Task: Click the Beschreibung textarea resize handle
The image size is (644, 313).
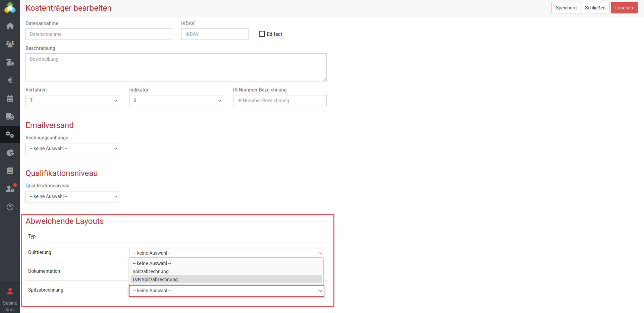Action: pos(324,79)
